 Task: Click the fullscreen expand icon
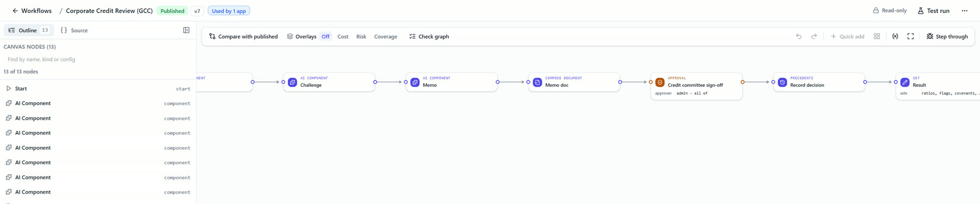point(910,36)
